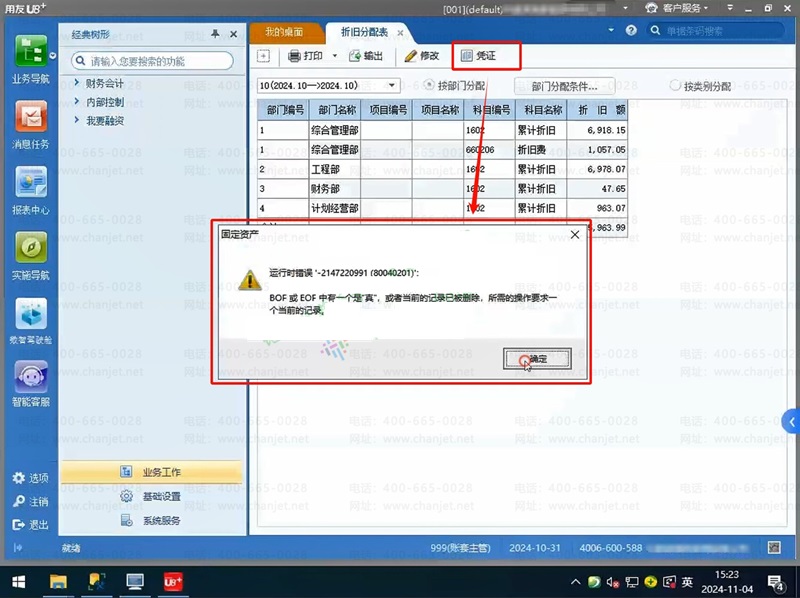Screen dimensions: 800x598
Task: Close the 折旧分配表 tab
Action: pos(401,33)
